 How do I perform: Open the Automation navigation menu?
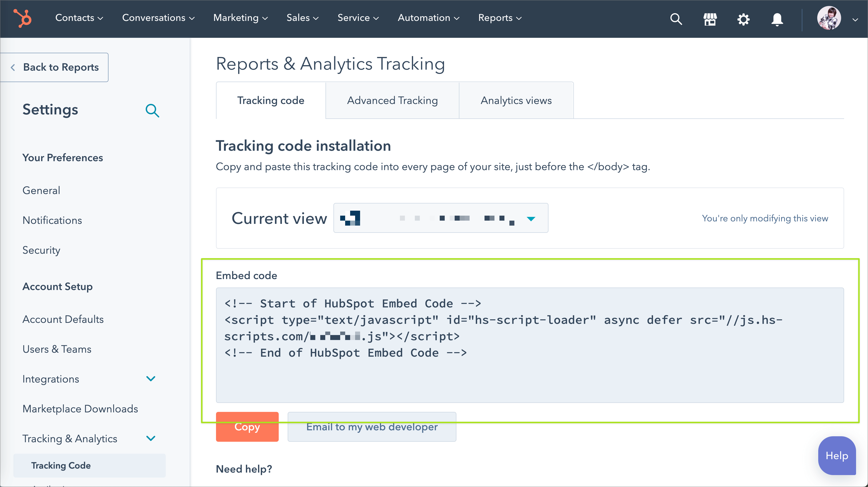[x=428, y=18]
